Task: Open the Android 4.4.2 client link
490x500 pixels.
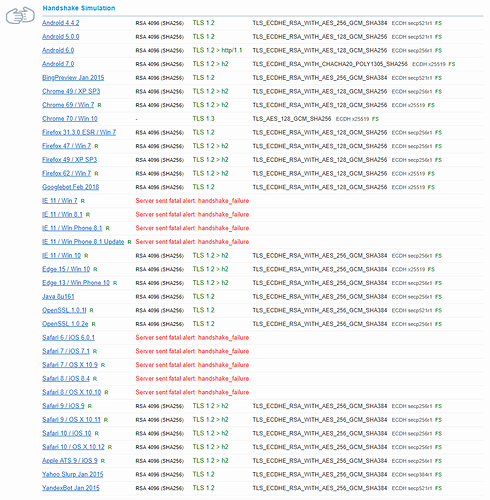Action: (61, 23)
